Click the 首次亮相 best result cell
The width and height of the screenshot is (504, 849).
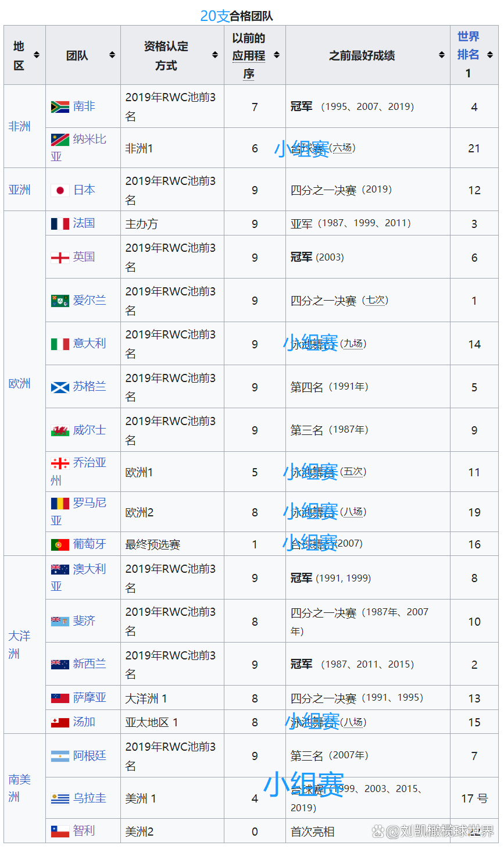(368, 831)
